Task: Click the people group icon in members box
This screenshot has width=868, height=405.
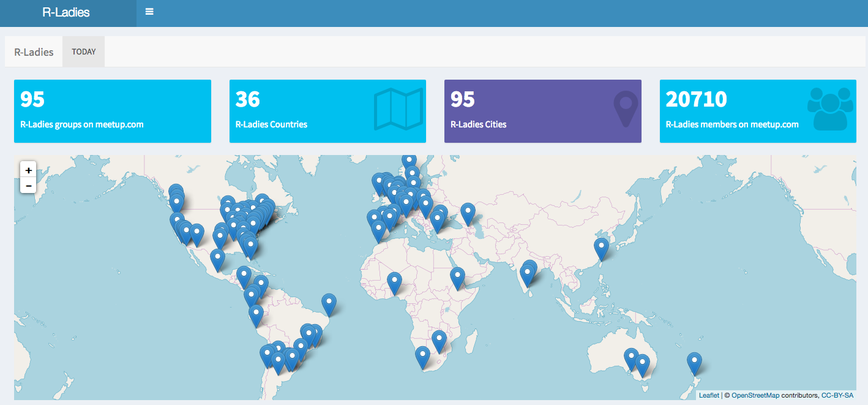Action: click(830, 109)
